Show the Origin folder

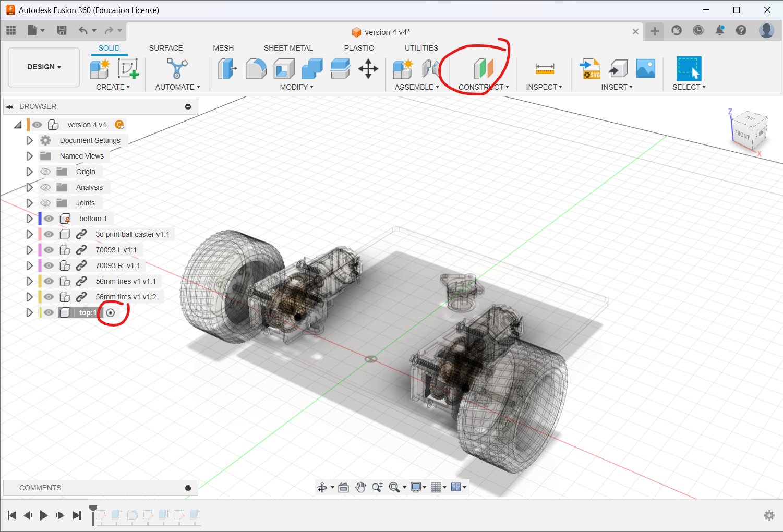point(46,172)
